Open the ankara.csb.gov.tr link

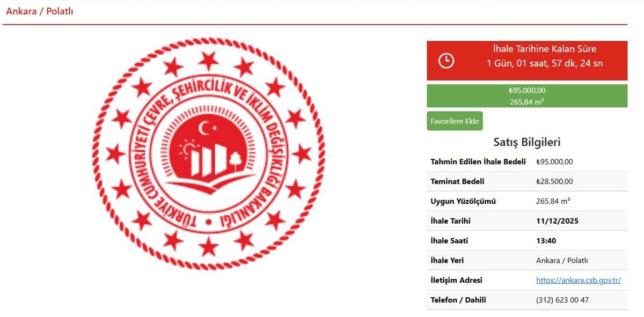[579, 280]
